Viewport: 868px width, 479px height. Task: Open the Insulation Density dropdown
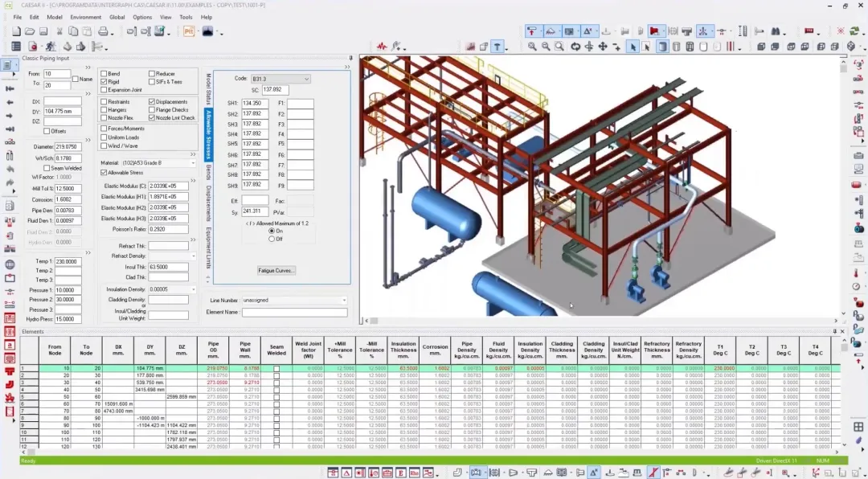coord(193,289)
